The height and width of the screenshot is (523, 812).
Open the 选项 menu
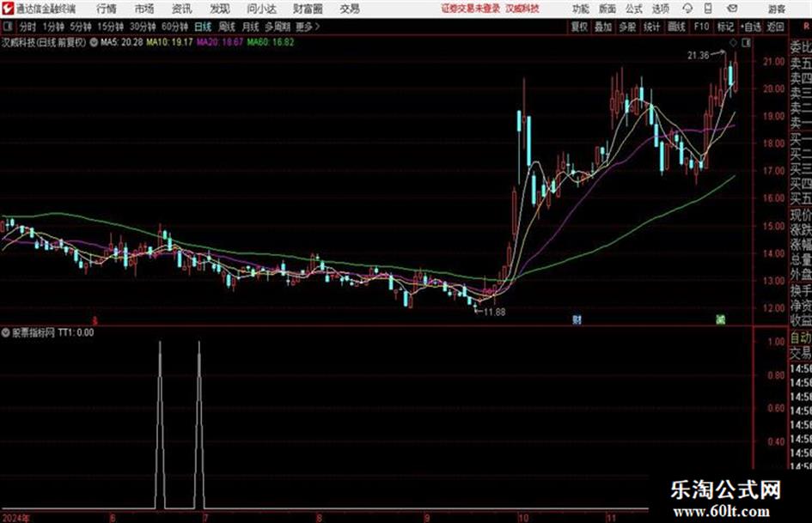[x=660, y=9]
